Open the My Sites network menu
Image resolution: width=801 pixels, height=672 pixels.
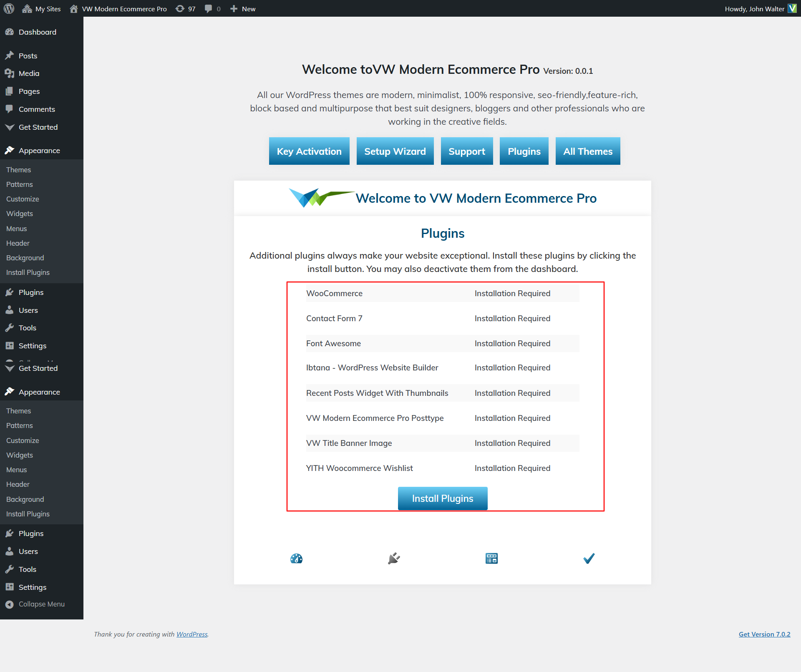click(x=41, y=9)
